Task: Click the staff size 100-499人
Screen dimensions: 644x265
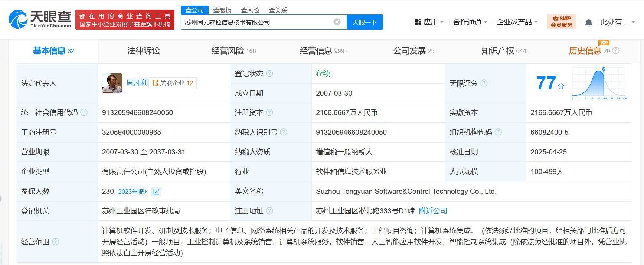Action: (x=547, y=171)
